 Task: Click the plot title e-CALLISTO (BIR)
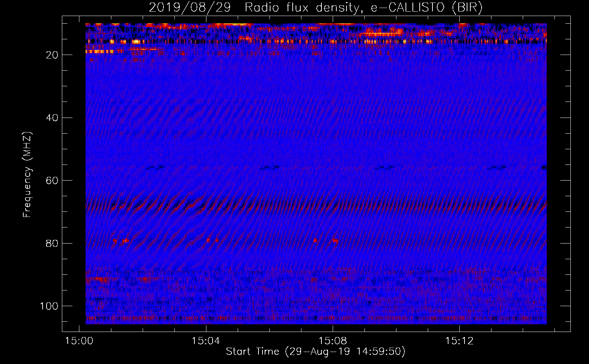(426, 8)
